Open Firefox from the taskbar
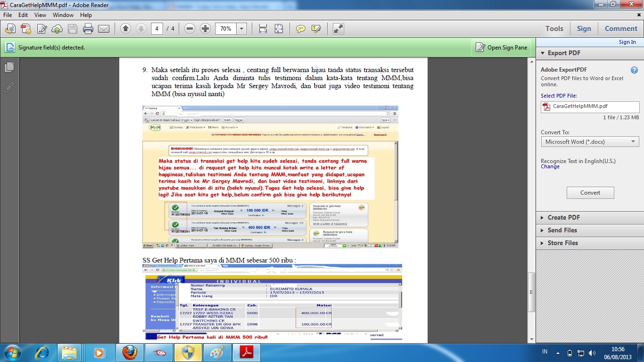This screenshot has height=362, width=644. click(x=129, y=352)
